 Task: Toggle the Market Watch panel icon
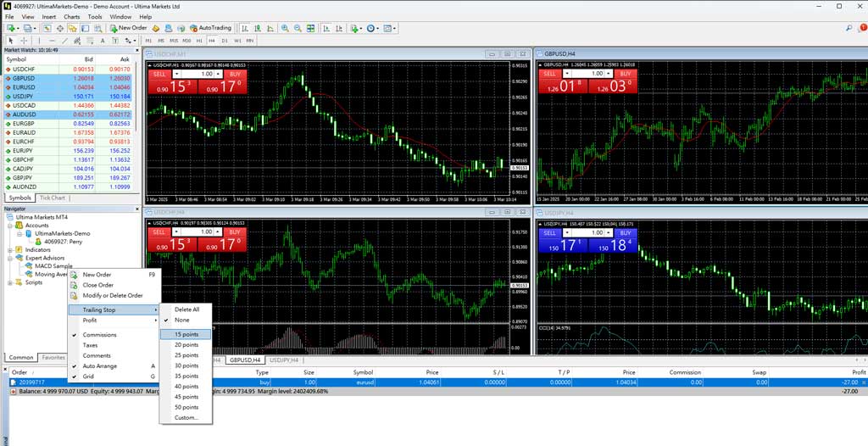click(47, 28)
